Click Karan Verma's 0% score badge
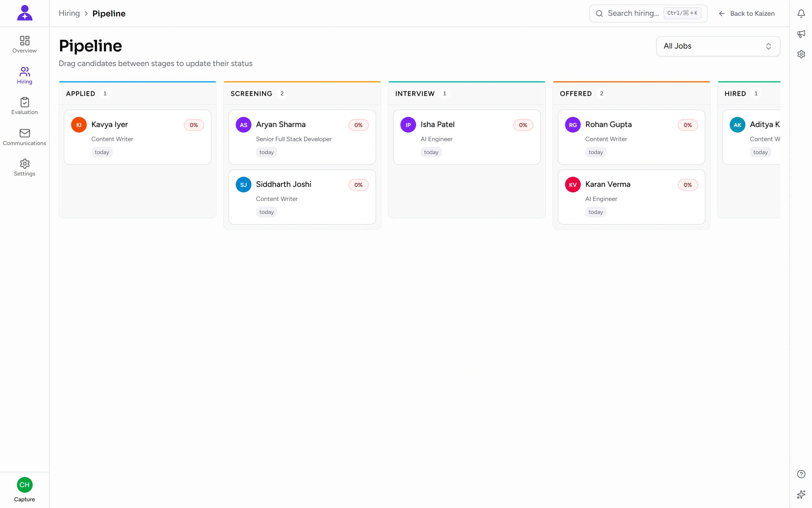The height and width of the screenshot is (508, 812). coord(687,185)
